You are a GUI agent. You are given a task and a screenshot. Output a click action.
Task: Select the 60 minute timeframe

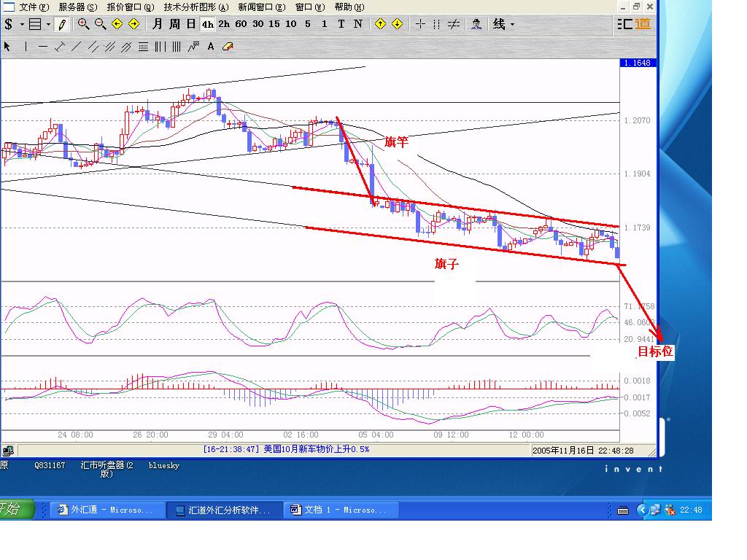point(241,24)
